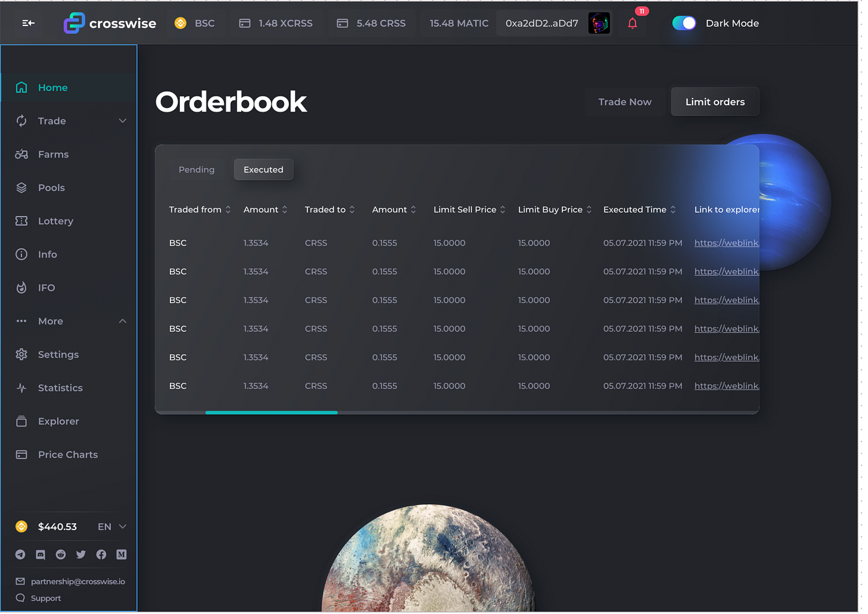Switch to the Pending tab
868x614 pixels.
point(197,169)
